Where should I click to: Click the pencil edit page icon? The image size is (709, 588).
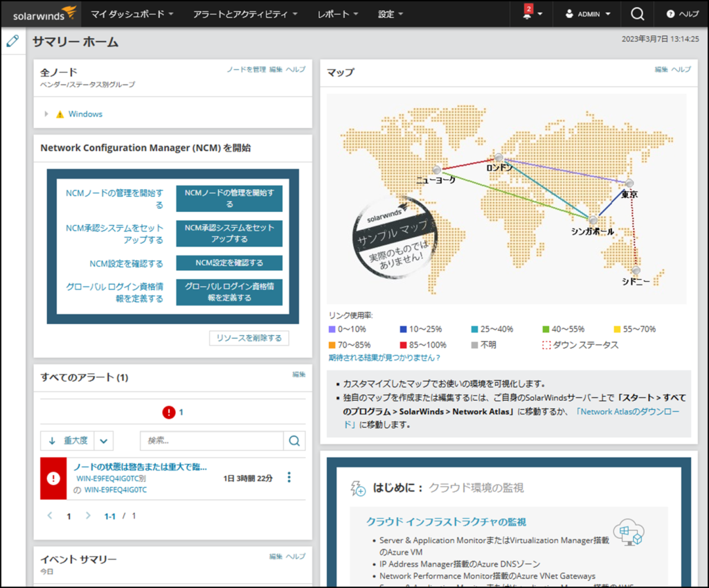point(12,41)
